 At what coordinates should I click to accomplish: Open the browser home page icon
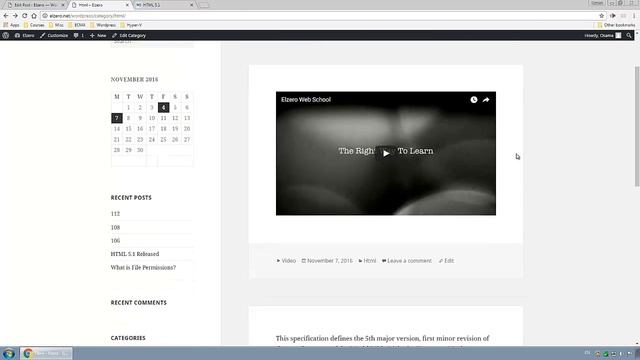coord(34,16)
